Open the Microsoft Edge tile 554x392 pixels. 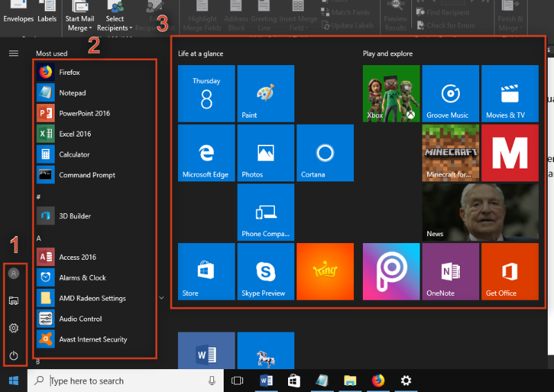point(206,153)
